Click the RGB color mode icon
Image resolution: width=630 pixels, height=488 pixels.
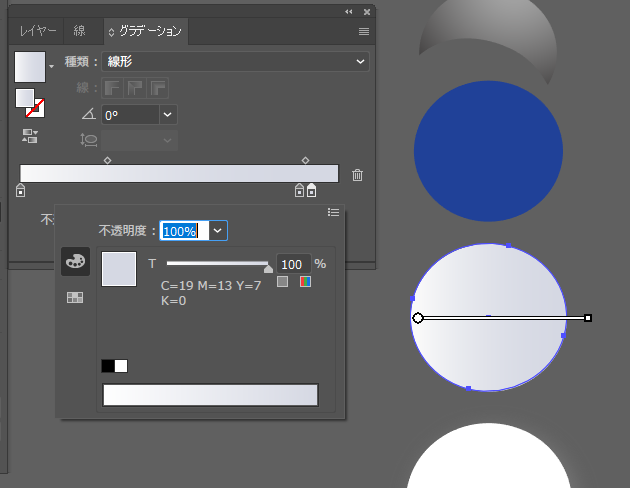[x=305, y=282]
